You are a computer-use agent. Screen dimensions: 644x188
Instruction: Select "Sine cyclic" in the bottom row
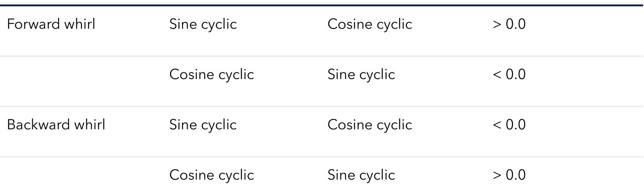(361, 175)
